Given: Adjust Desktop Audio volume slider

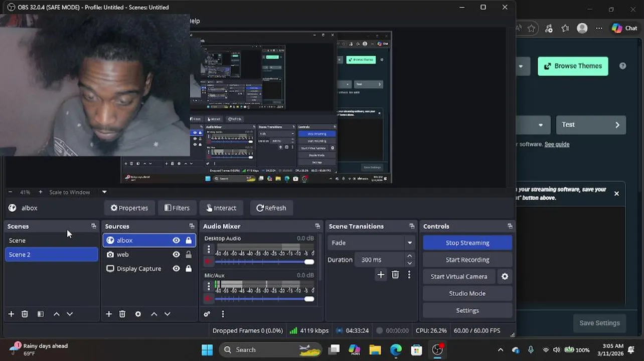Looking at the screenshot, I should click(265, 262).
